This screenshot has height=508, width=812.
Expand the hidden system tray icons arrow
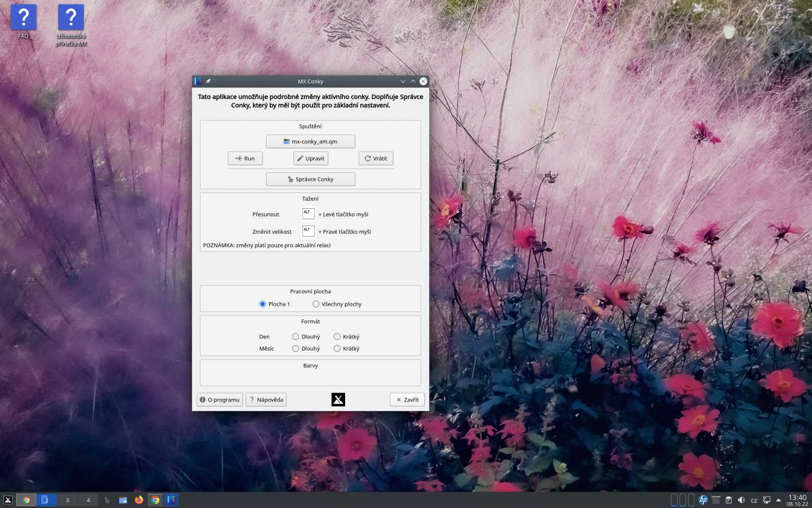[x=779, y=500]
